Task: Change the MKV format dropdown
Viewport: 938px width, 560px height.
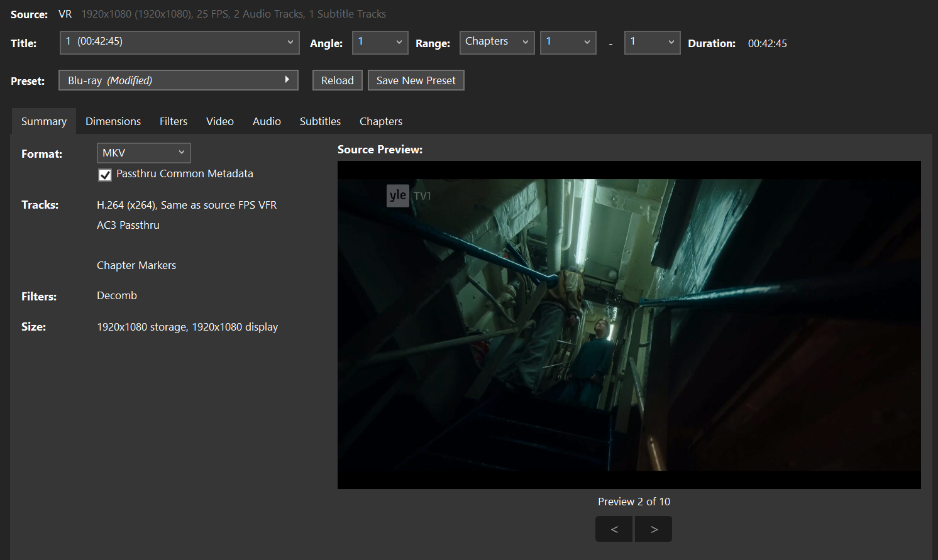Action: [143, 153]
